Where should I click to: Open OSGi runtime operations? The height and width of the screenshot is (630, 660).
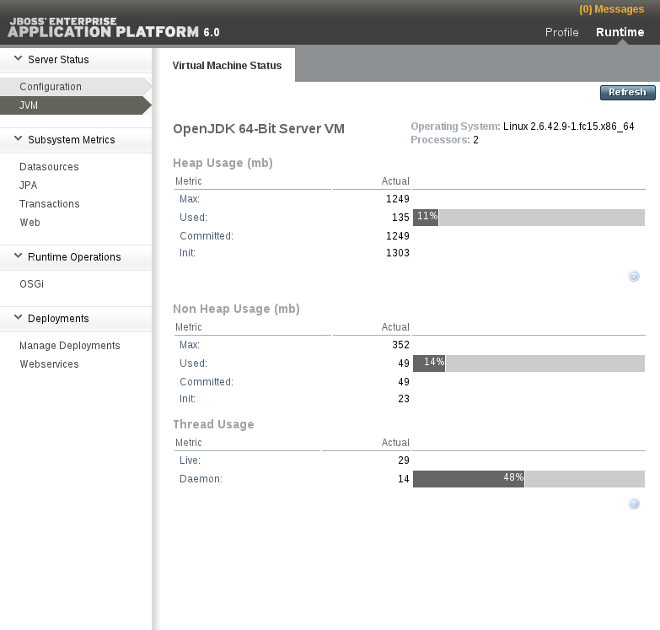pyautogui.click(x=32, y=284)
